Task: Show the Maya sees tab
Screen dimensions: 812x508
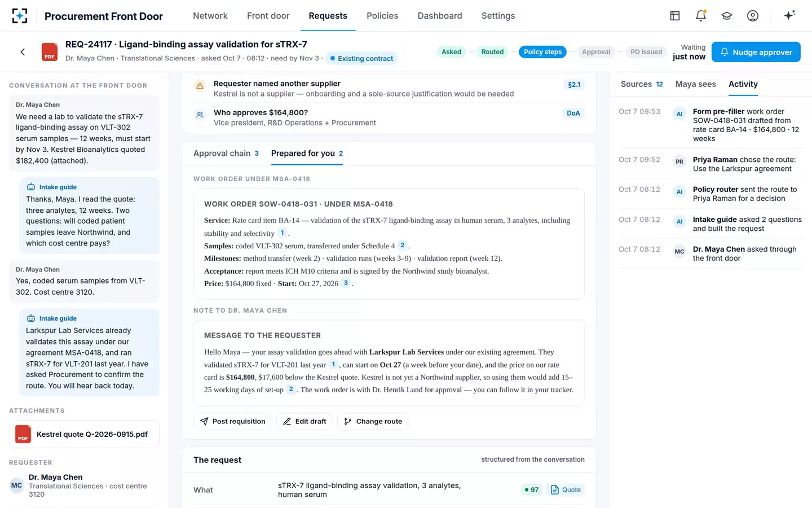Action: pos(696,84)
